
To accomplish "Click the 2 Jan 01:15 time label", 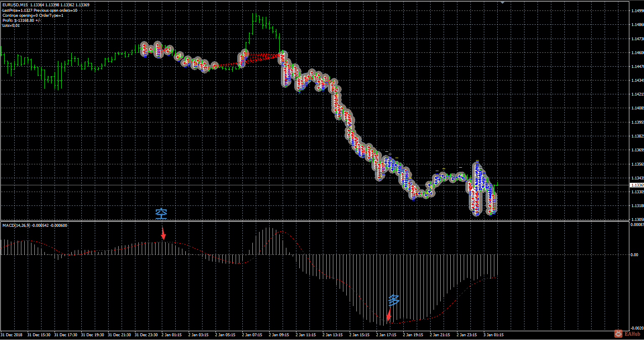I will click(x=172, y=335).
